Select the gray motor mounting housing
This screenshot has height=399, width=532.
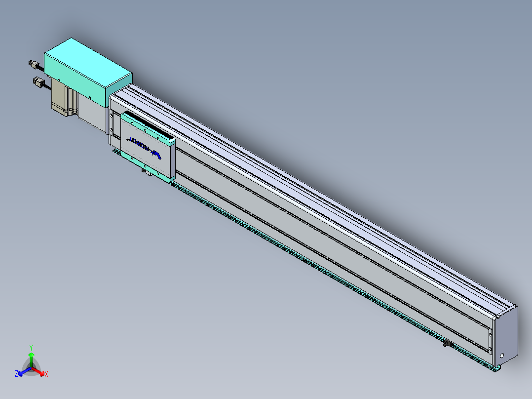(92, 112)
